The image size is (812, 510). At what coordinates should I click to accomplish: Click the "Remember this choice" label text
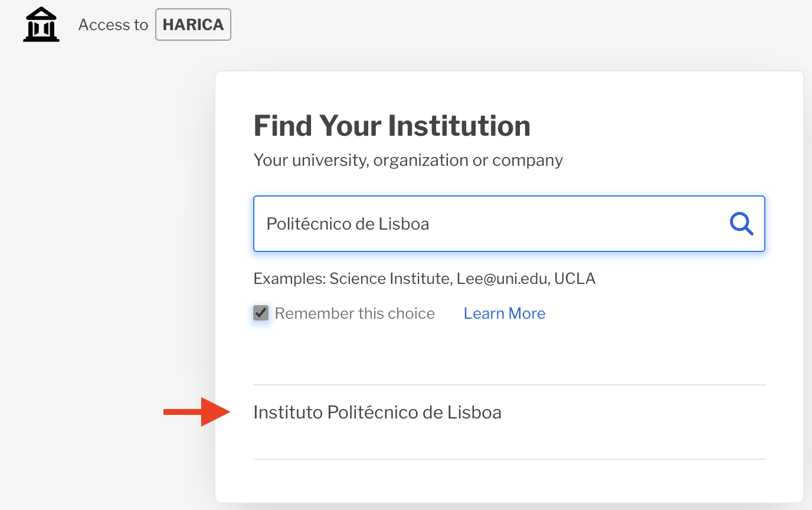[355, 313]
